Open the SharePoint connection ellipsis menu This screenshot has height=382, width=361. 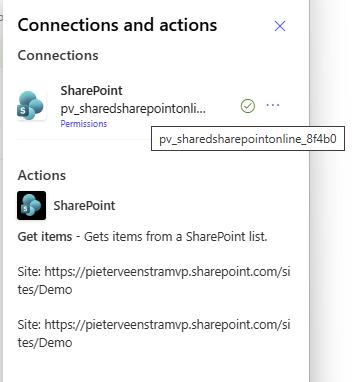click(273, 105)
